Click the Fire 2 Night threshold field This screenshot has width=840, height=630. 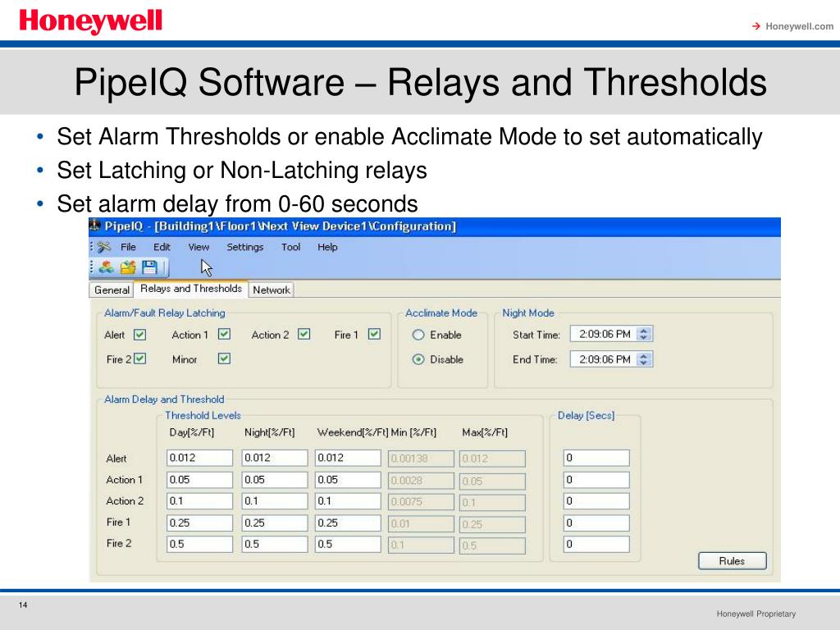[x=274, y=545]
